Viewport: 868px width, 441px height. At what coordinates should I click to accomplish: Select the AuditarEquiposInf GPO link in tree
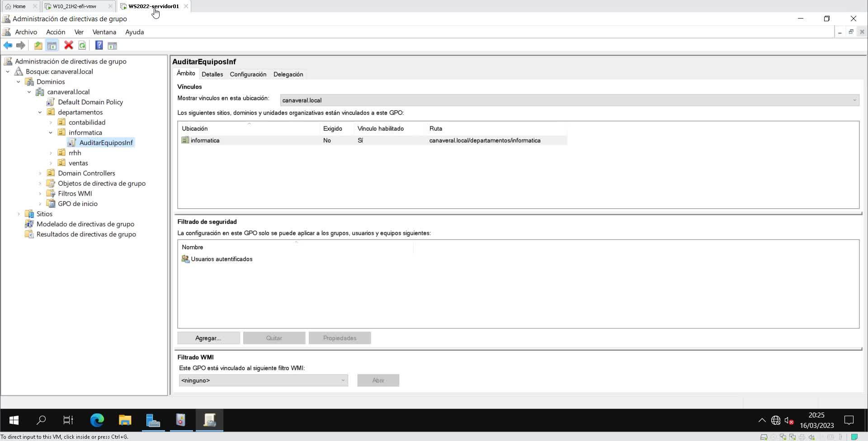106,143
